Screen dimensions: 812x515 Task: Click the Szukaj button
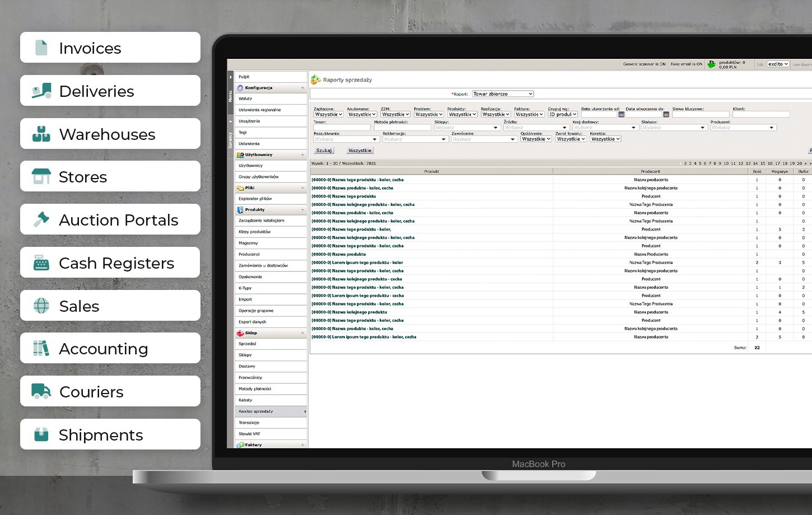(323, 150)
